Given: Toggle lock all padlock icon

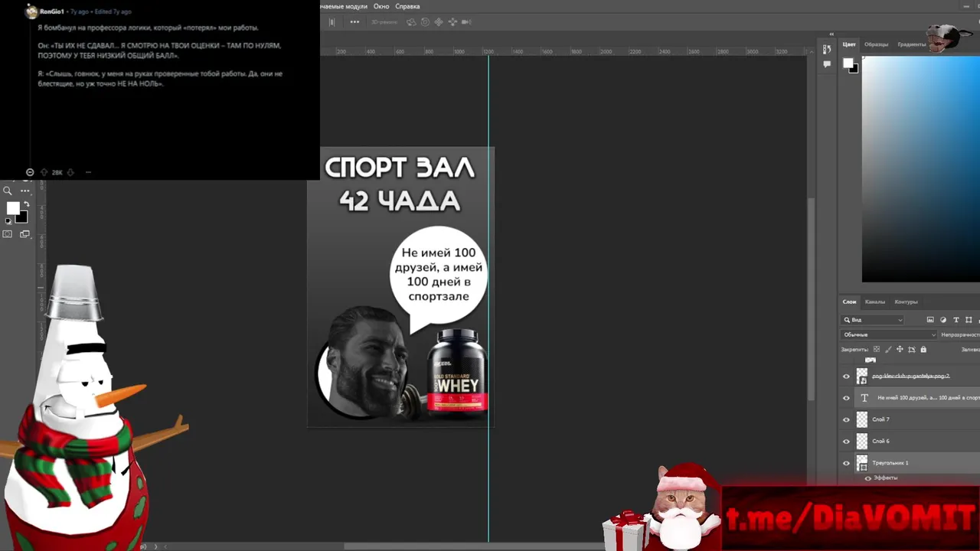Looking at the screenshot, I should point(923,349).
